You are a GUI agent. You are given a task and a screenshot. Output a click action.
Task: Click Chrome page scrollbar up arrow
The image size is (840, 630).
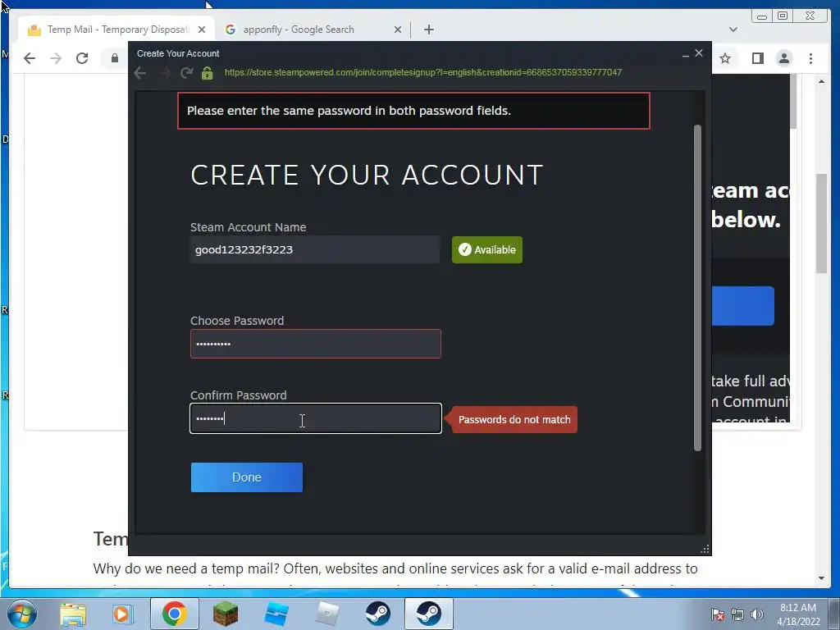[822, 81]
